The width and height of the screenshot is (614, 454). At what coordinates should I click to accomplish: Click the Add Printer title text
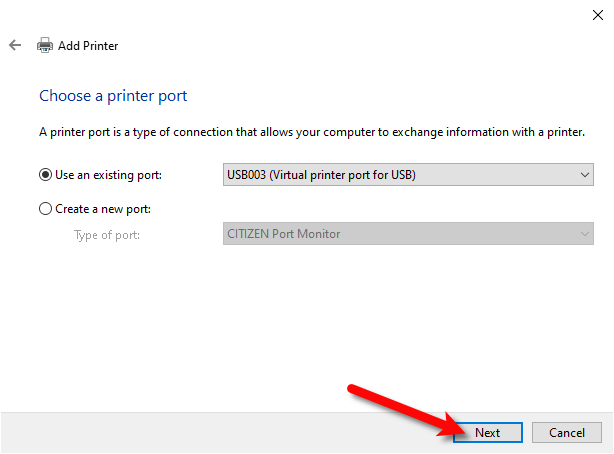tap(88, 46)
